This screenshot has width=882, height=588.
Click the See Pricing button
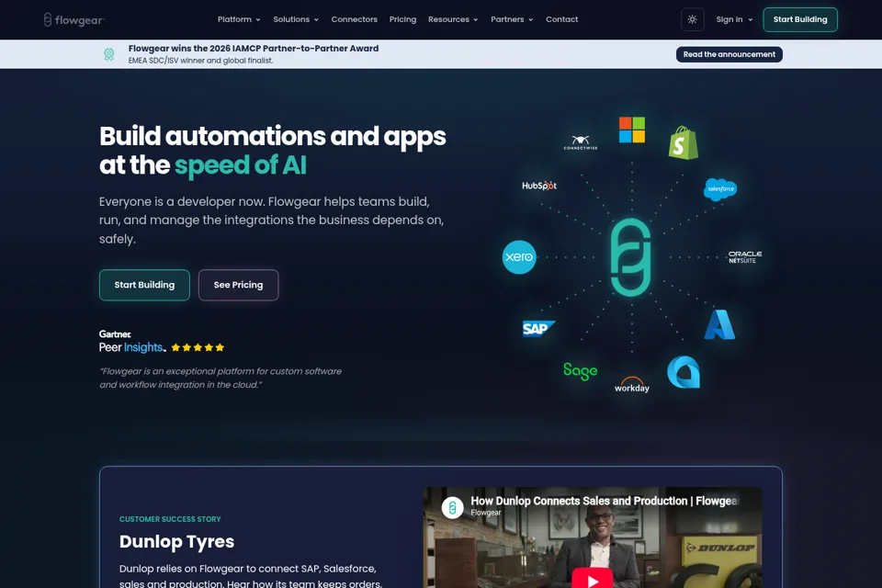[239, 285]
